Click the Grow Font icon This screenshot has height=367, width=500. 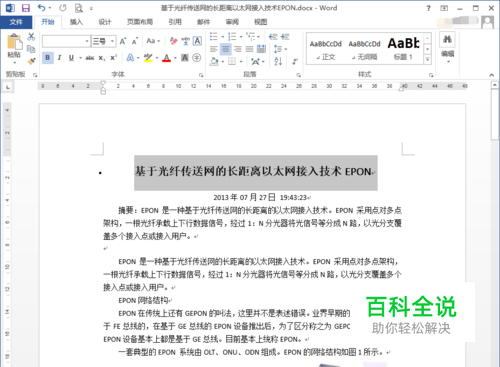tap(123, 41)
